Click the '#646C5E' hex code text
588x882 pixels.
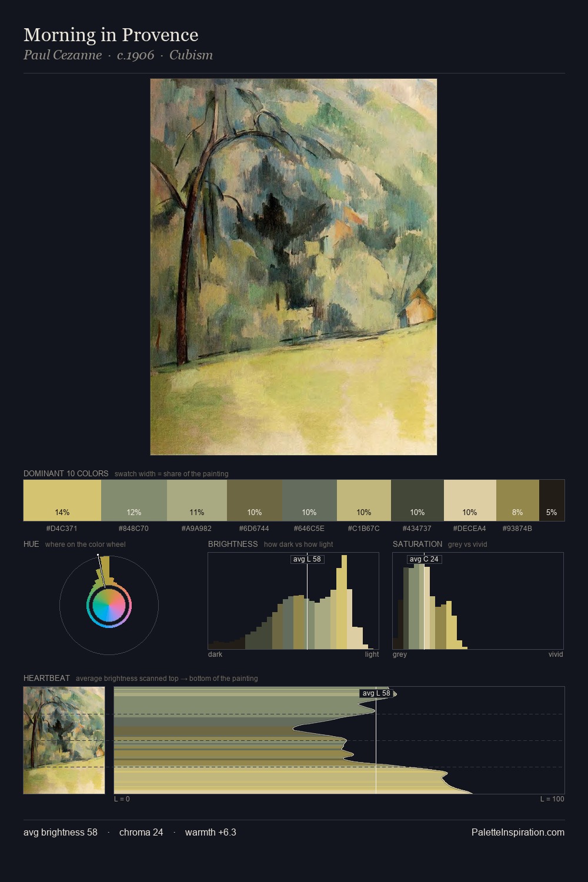309,529
